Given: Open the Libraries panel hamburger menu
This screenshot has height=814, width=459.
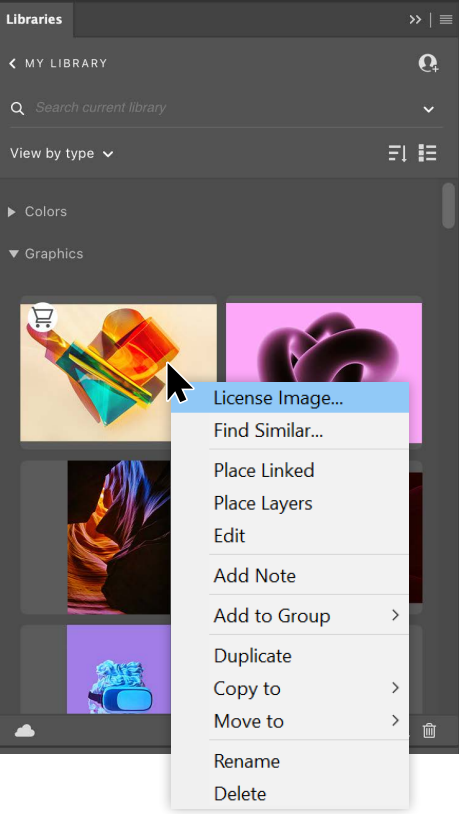Looking at the screenshot, I should click(x=446, y=20).
